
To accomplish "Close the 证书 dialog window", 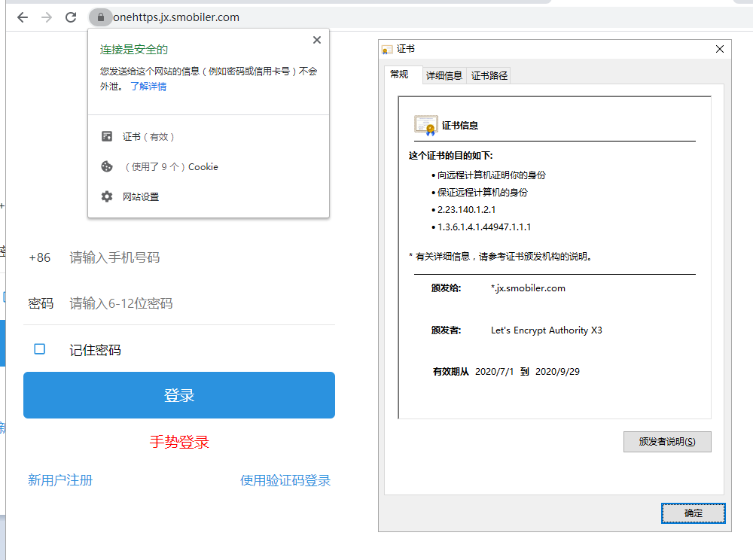I will click(719, 49).
